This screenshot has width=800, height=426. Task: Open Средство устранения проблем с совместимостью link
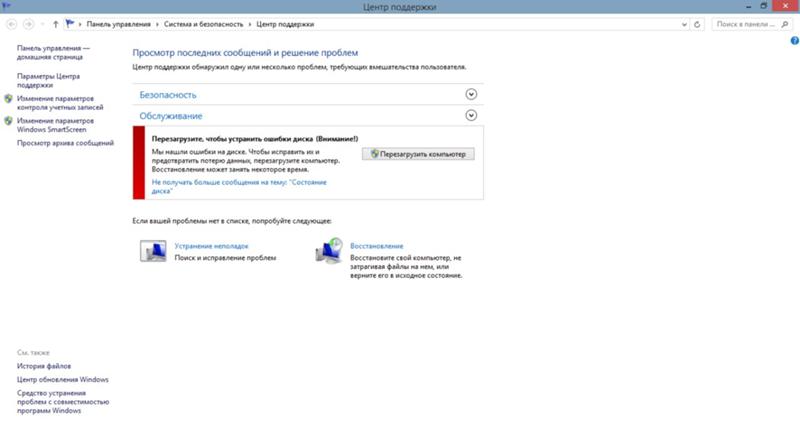63,402
